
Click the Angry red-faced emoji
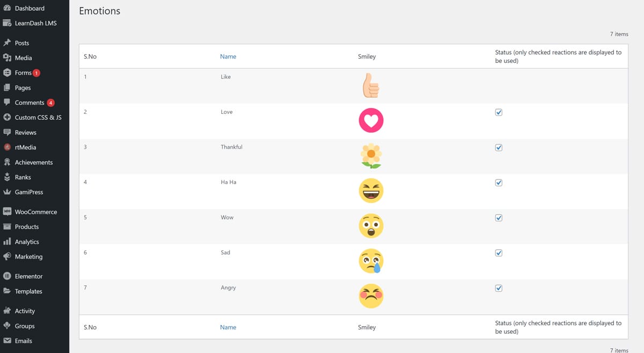point(371,296)
